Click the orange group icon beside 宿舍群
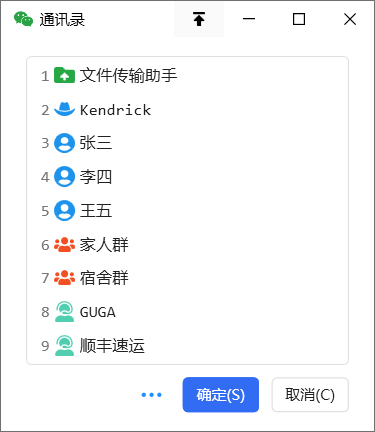 64,278
